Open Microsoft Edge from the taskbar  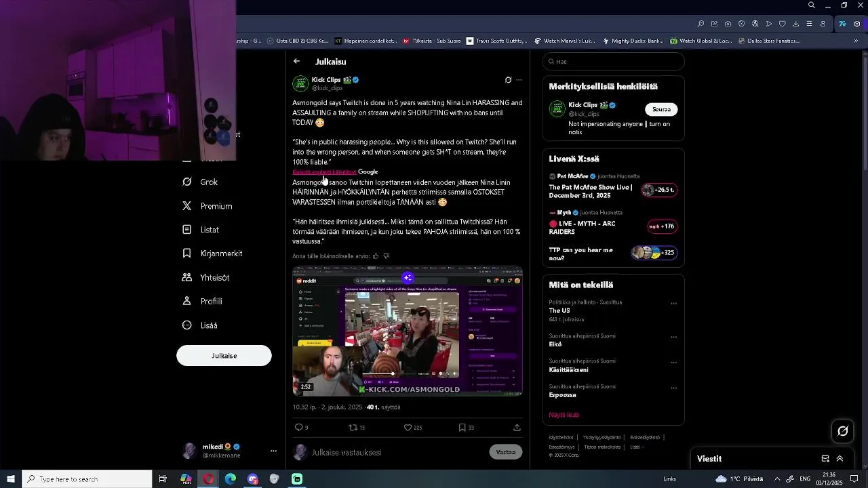click(231, 479)
